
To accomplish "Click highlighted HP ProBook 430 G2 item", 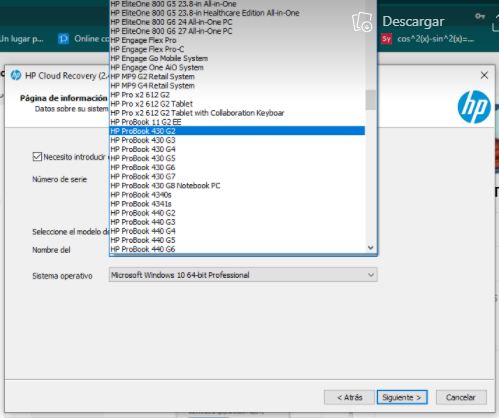I will pyautogui.click(x=237, y=131).
